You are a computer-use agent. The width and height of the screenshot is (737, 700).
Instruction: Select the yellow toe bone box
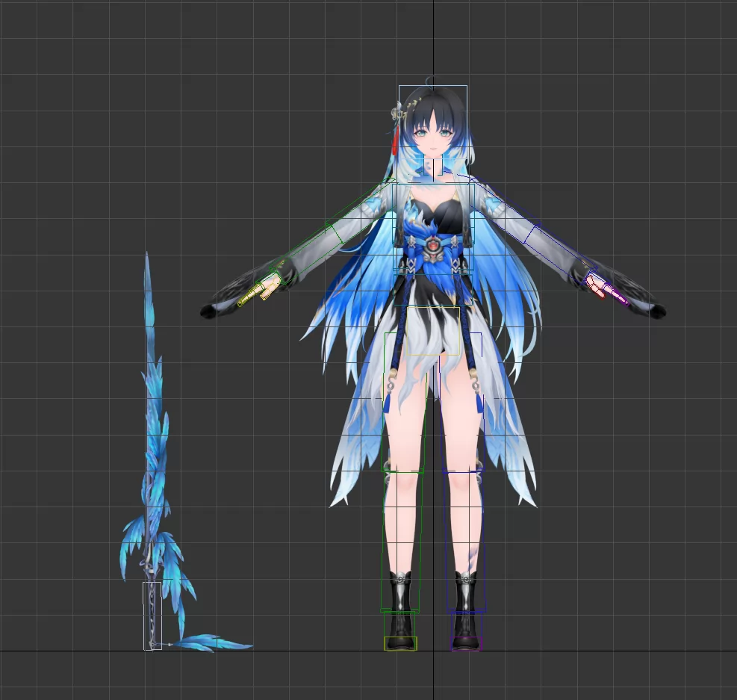pyautogui.click(x=400, y=643)
